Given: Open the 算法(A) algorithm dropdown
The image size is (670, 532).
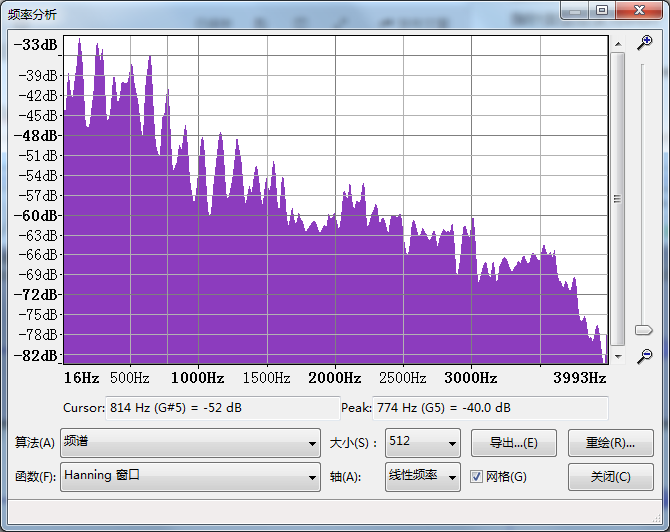Looking at the screenshot, I should (x=190, y=443).
